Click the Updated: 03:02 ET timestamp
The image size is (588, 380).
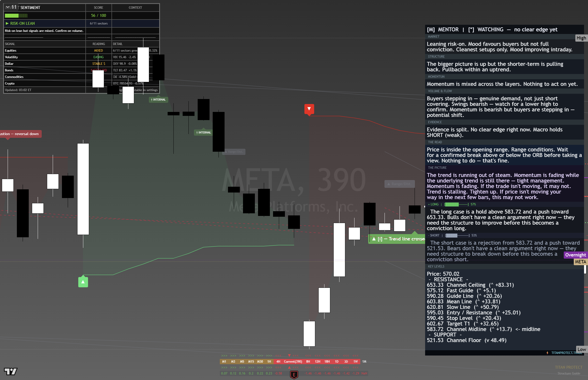pos(18,90)
